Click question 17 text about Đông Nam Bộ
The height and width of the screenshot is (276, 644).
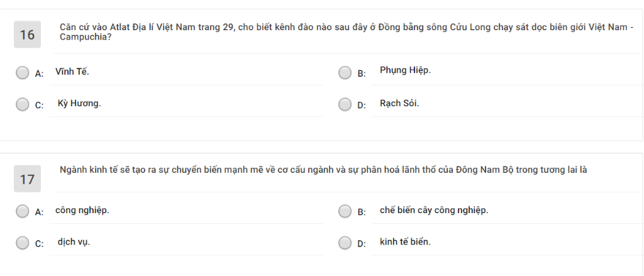pyautogui.click(x=323, y=170)
